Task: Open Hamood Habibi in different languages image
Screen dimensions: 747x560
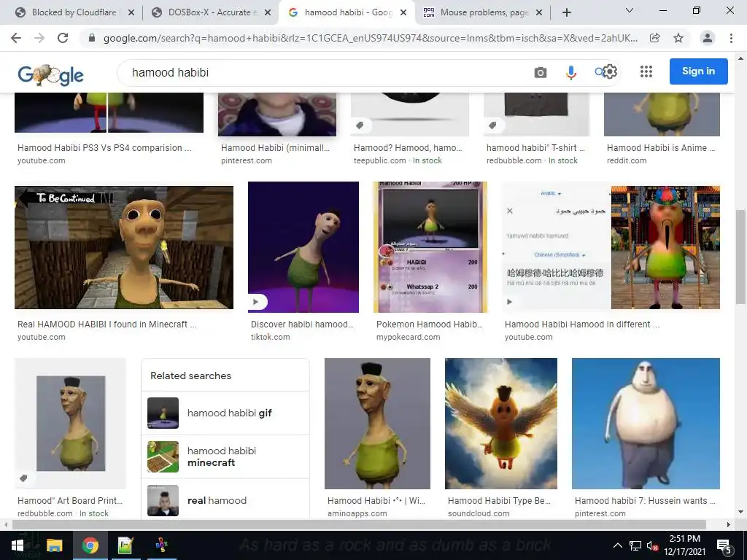Action: click(611, 248)
